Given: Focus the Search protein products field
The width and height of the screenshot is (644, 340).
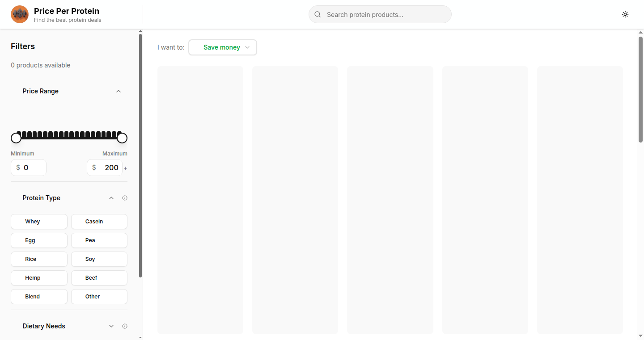Looking at the screenshot, I should click(380, 14).
